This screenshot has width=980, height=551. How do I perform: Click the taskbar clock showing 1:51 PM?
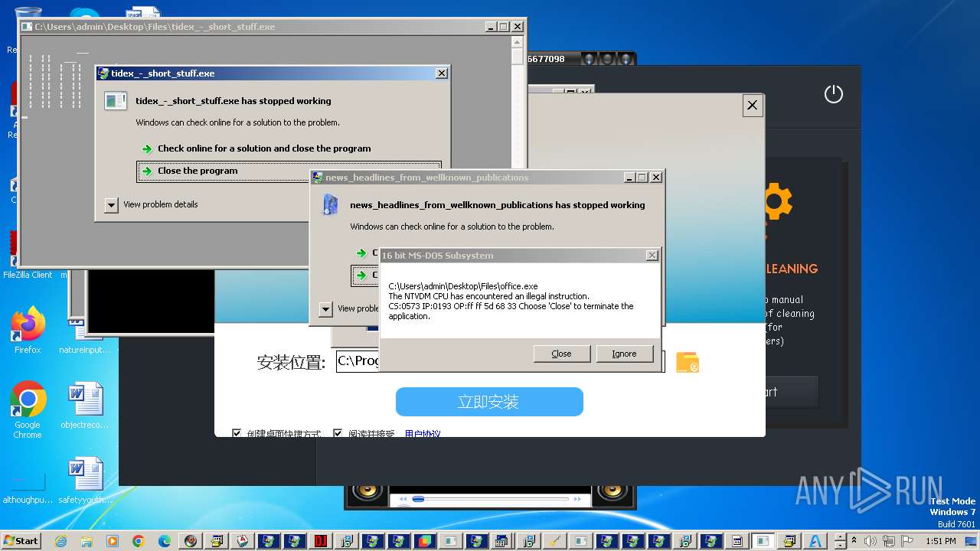(940, 541)
